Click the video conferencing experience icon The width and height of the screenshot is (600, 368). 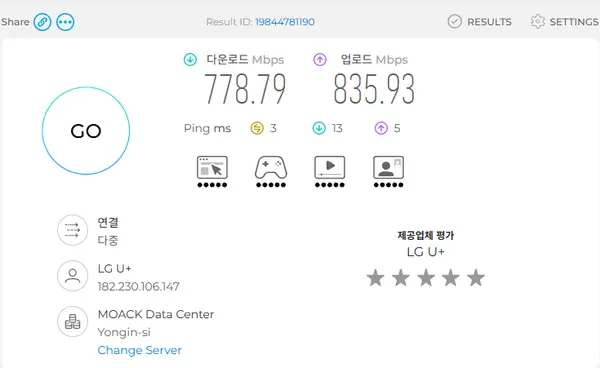[388, 168]
